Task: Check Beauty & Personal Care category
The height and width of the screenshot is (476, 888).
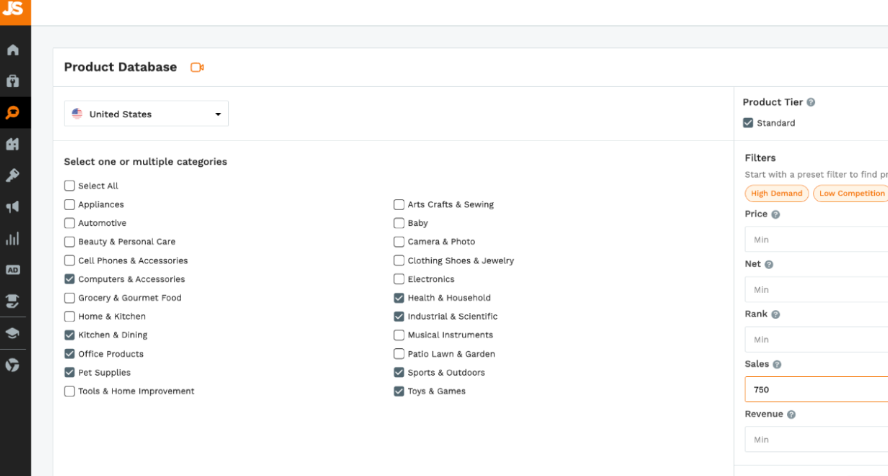Action: (70, 242)
